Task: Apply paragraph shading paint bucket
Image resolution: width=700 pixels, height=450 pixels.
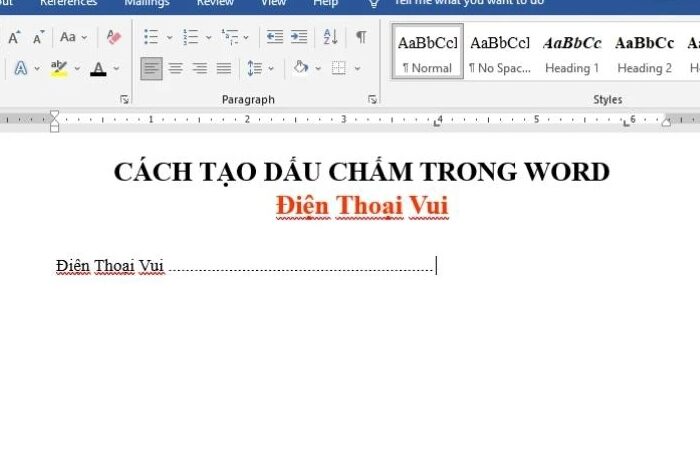Action: click(301, 68)
